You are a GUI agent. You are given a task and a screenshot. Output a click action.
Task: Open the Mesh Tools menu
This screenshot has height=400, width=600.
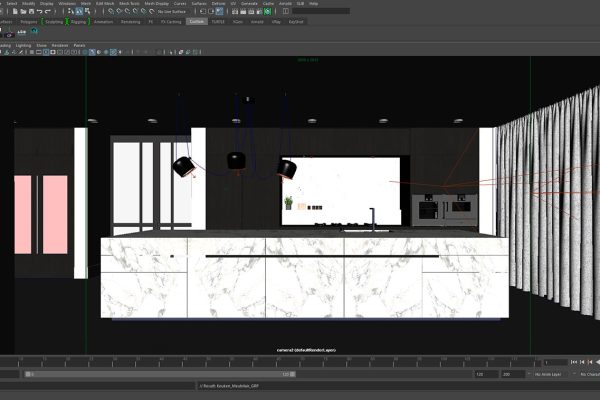coord(129,3)
